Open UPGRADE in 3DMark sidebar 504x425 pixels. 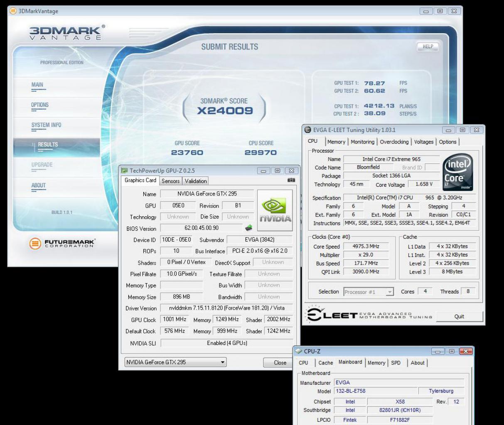[x=42, y=166]
